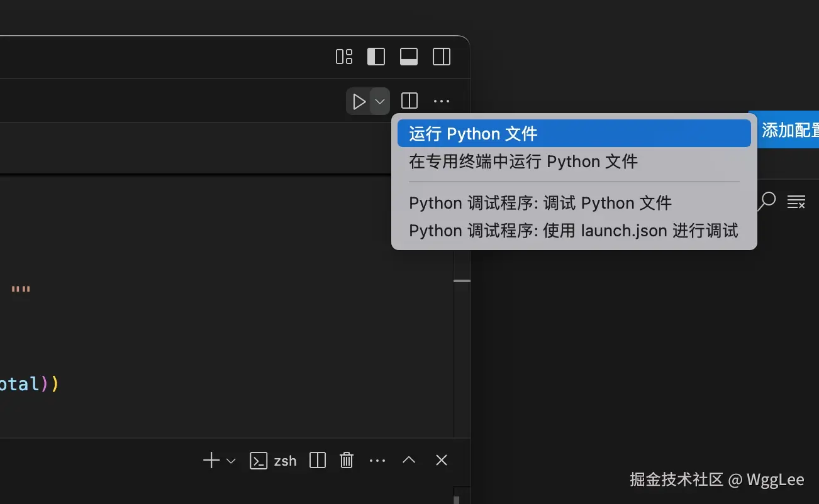Create a new terminal with plus icon
The width and height of the screenshot is (819, 504).
point(211,461)
